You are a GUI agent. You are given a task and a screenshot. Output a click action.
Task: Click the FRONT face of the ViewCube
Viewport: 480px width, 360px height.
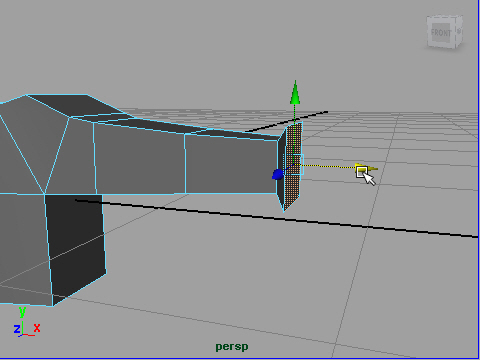[x=441, y=33]
